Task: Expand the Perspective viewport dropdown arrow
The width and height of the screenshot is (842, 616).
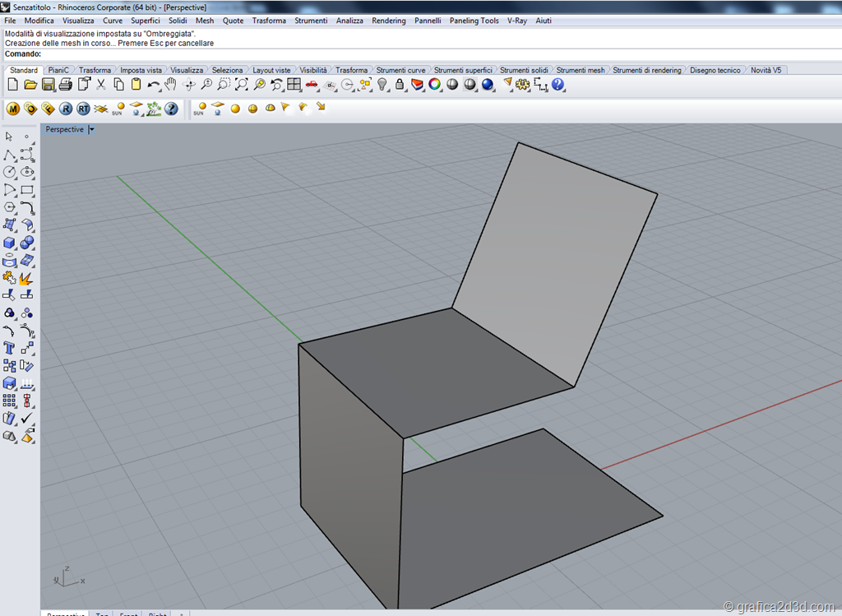Action: point(91,130)
